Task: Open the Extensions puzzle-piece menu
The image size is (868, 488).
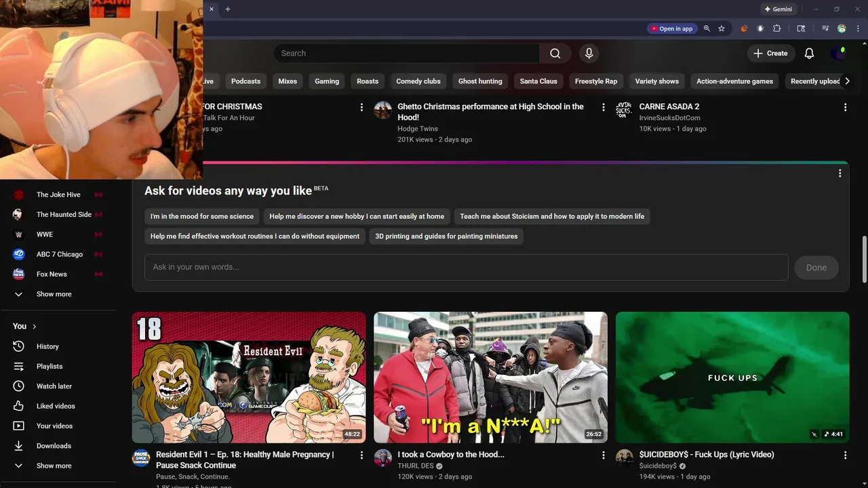Action: pyautogui.click(x=777, y=28)
